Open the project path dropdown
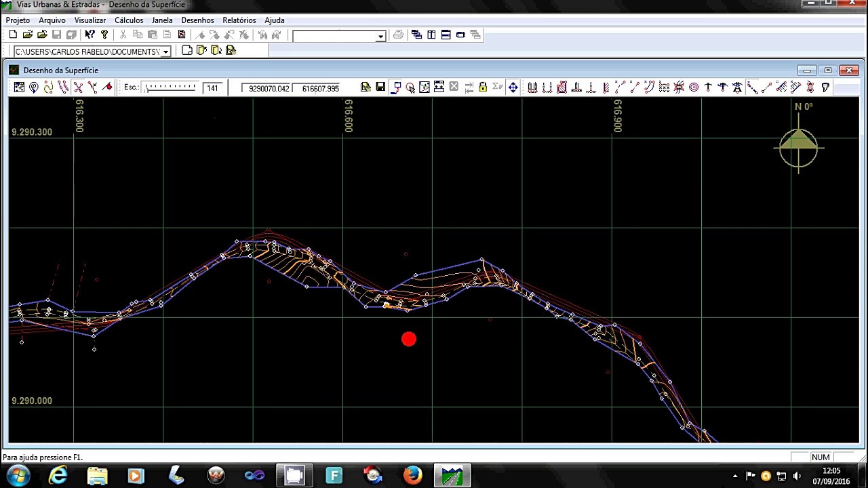Screen dimensions: 868x488 tap(165, 52)
